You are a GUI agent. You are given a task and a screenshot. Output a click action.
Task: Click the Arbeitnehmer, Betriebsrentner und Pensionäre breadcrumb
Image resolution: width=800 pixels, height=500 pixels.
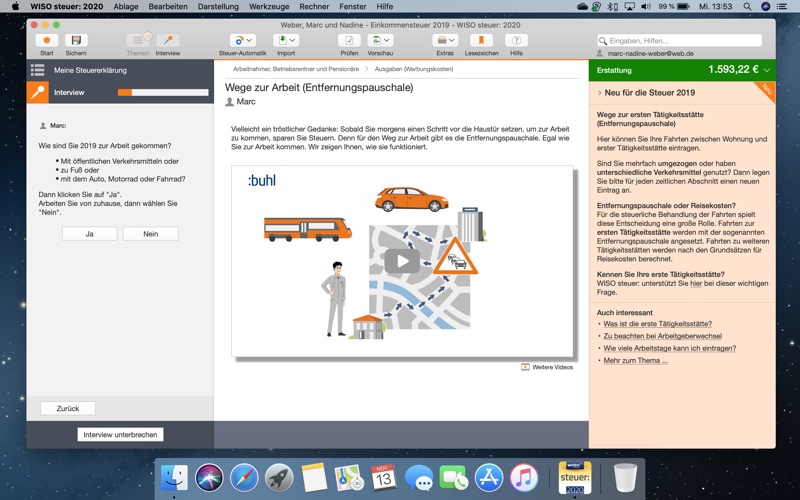coord(296,69)
